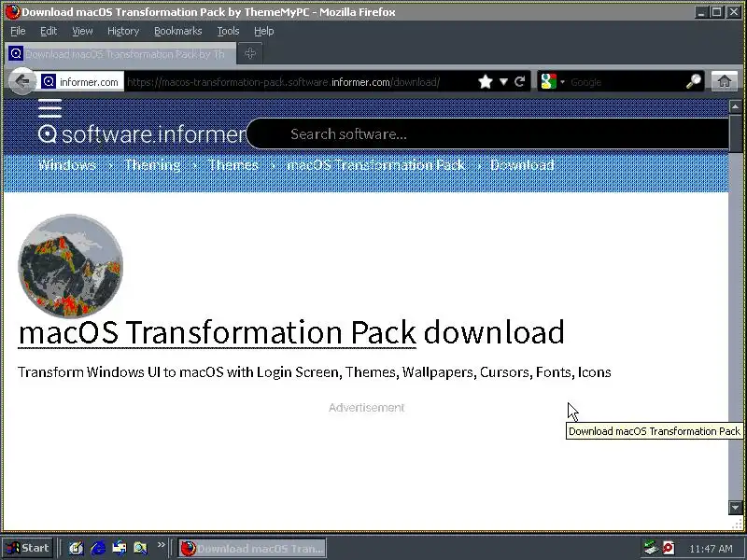Image resolution: width=747 pixels, height=560 pixels.
Task: Go to the home page with the home icon
Action: tap(725, 82)
